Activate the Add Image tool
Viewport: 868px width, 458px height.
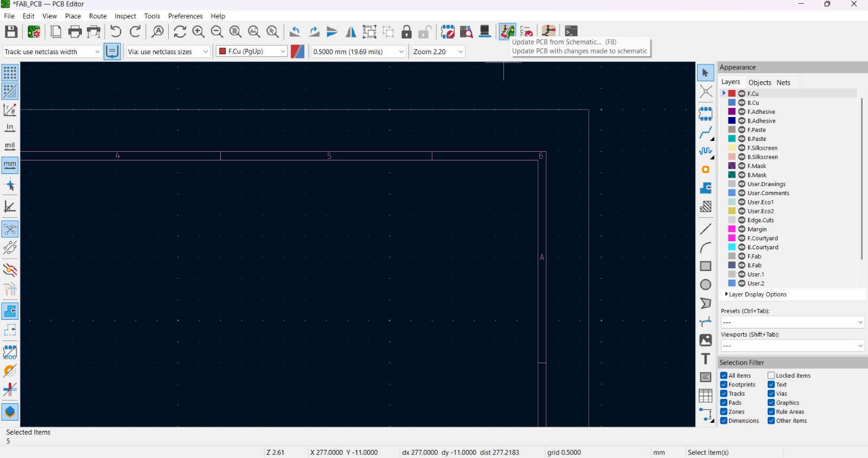point(706,340)
